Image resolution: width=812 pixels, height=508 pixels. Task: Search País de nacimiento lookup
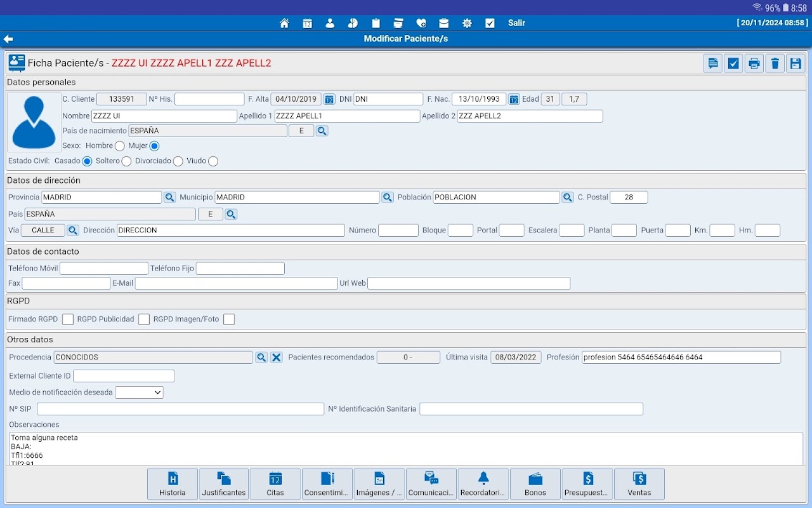[x=322, y=131]
